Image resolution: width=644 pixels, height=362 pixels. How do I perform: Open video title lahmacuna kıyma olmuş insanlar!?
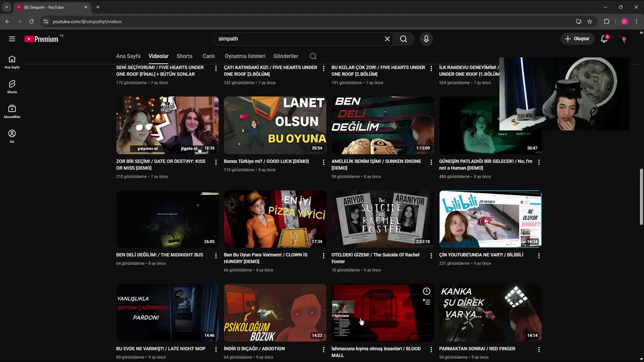(x=376, y=351)
